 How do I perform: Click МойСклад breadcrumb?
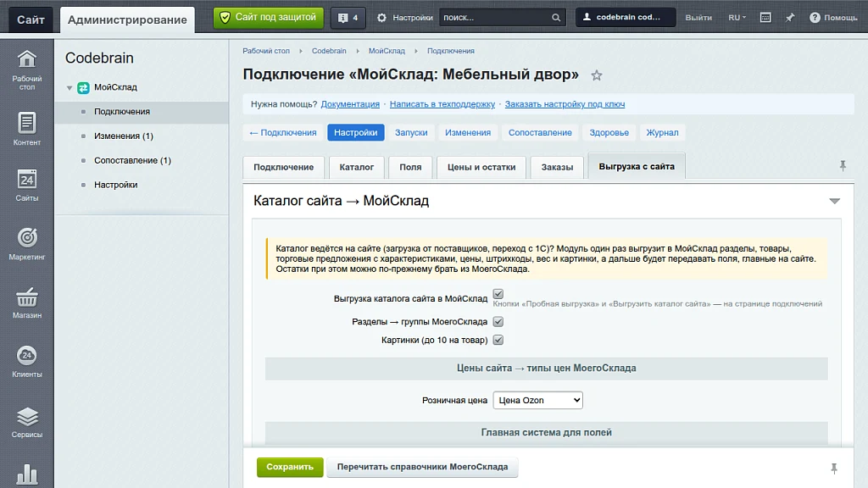point(387,51)
